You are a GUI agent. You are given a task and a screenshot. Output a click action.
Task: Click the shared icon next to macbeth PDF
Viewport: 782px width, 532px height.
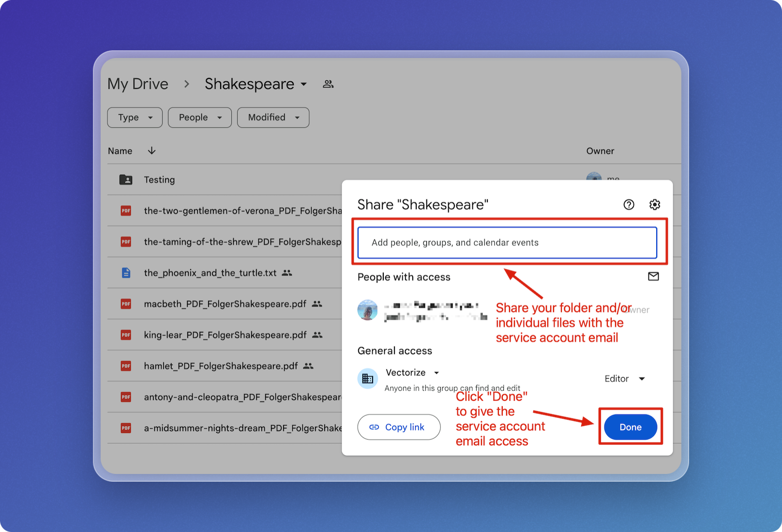click(317, 304)
